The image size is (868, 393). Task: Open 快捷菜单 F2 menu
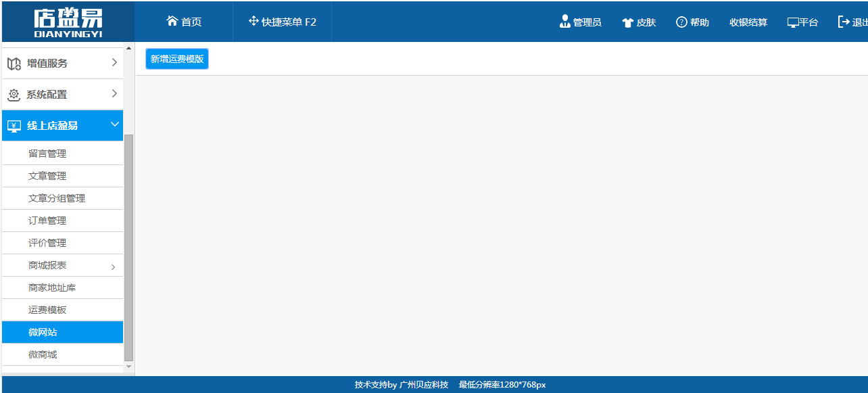coord(283,22)
